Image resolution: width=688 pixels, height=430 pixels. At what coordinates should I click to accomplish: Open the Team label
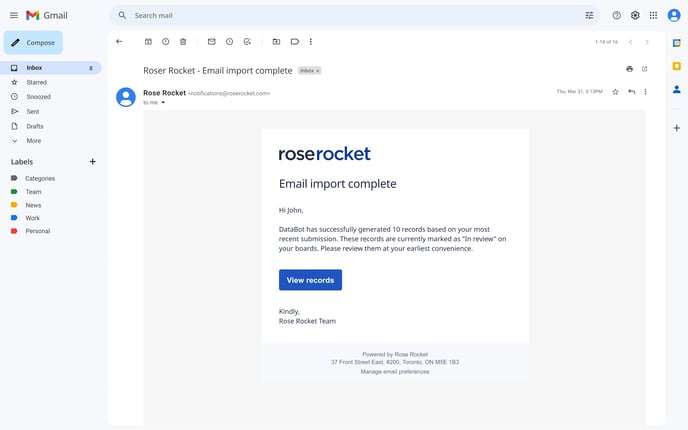(x=33, y=192)
